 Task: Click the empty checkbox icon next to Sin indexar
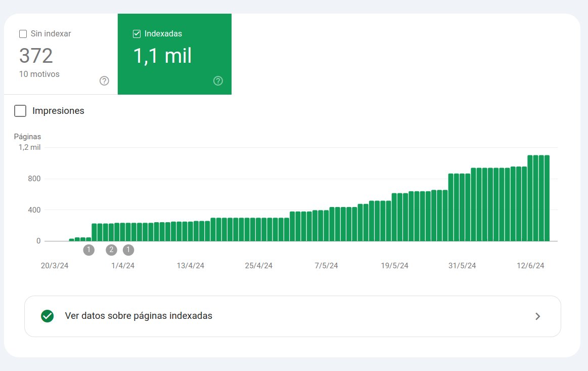tap(23, 33)
